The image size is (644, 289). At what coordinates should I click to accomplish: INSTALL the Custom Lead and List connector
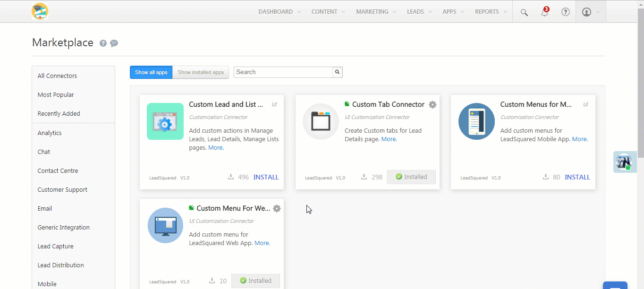(266, 177)
